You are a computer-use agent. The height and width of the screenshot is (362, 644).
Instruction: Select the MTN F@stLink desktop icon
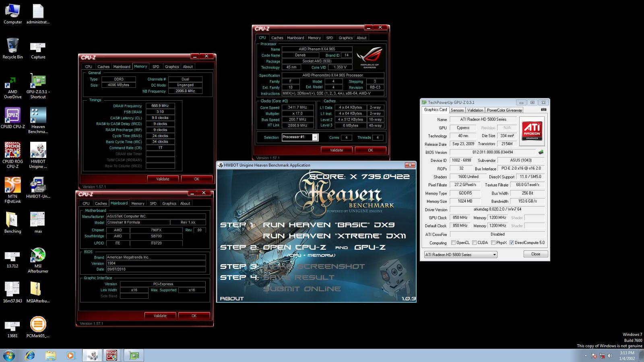point(12,190)
